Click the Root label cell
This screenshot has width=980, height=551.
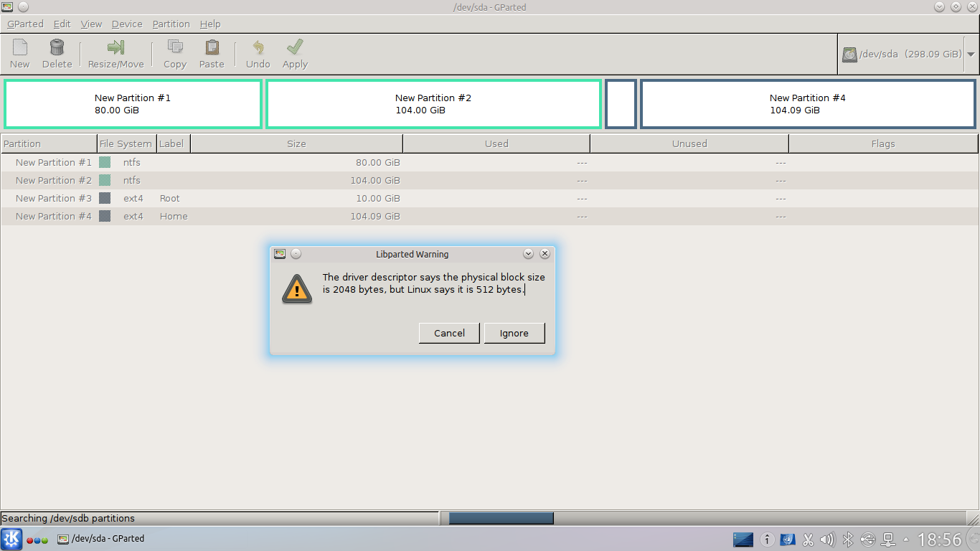[170, 198]
